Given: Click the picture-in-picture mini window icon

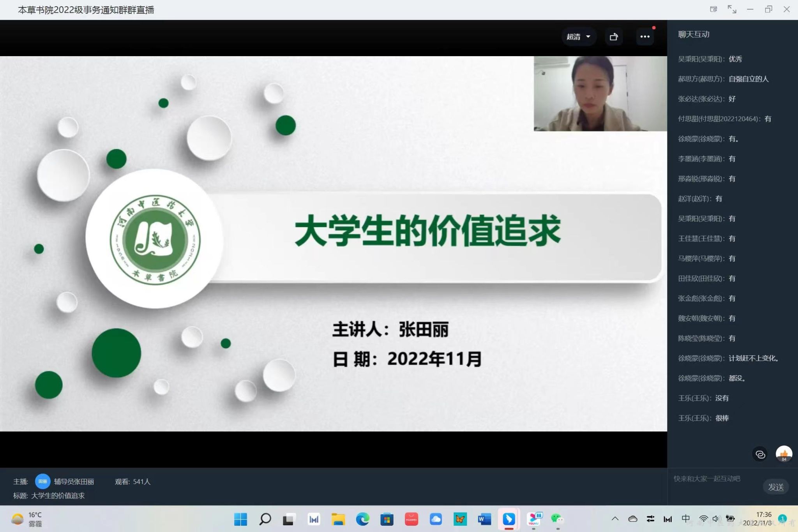Looking at the screenshot, I should tap(713, 9).
